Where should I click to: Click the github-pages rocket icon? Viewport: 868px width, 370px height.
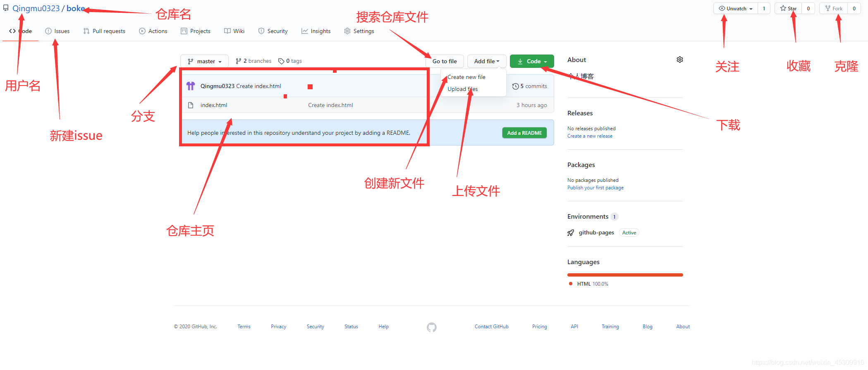coord(571,233)
